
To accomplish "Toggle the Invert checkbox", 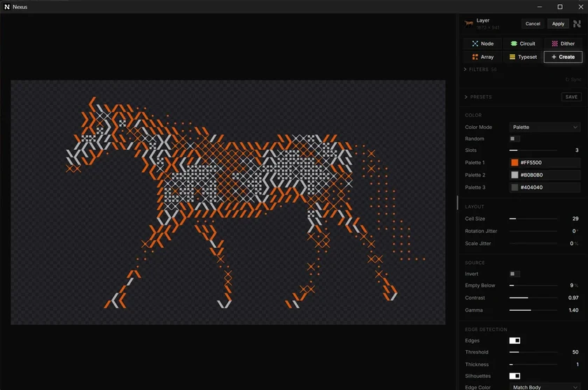I will click(514, 274).
